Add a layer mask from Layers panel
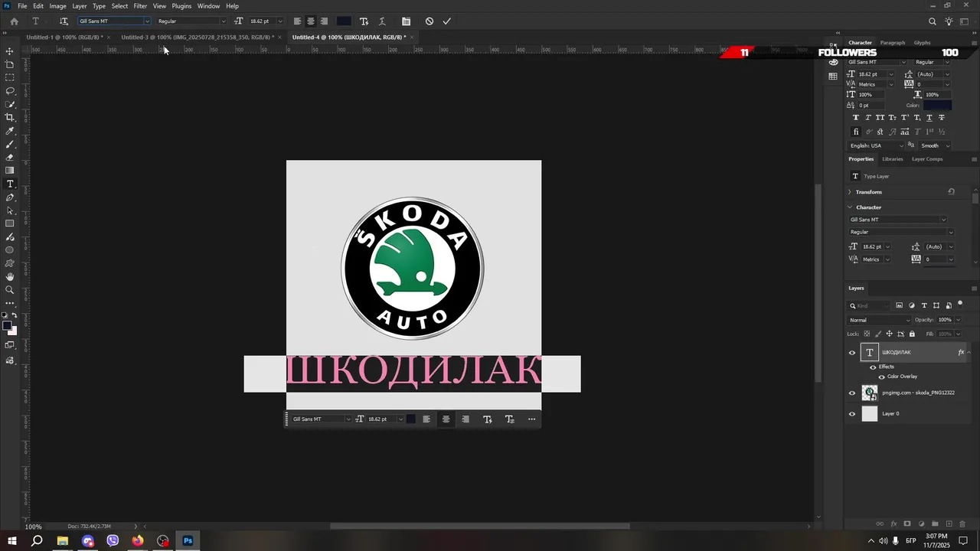Screen dimensions: 980x551 pos(907,524)
